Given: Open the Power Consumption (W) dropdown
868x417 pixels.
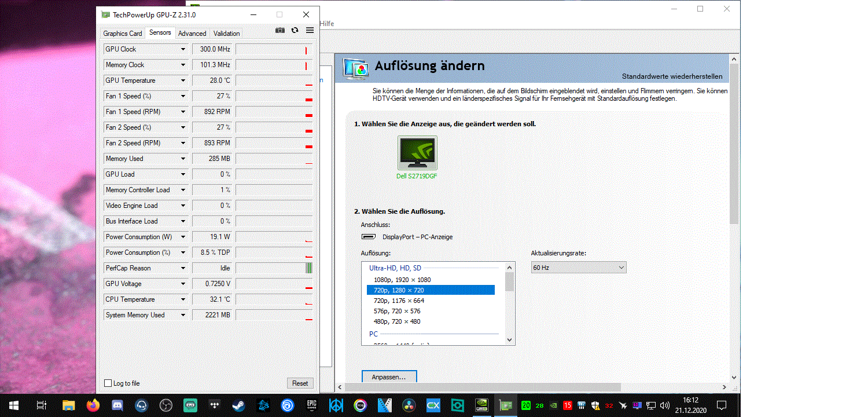Looking at the screenshot, I should (183, 237).
